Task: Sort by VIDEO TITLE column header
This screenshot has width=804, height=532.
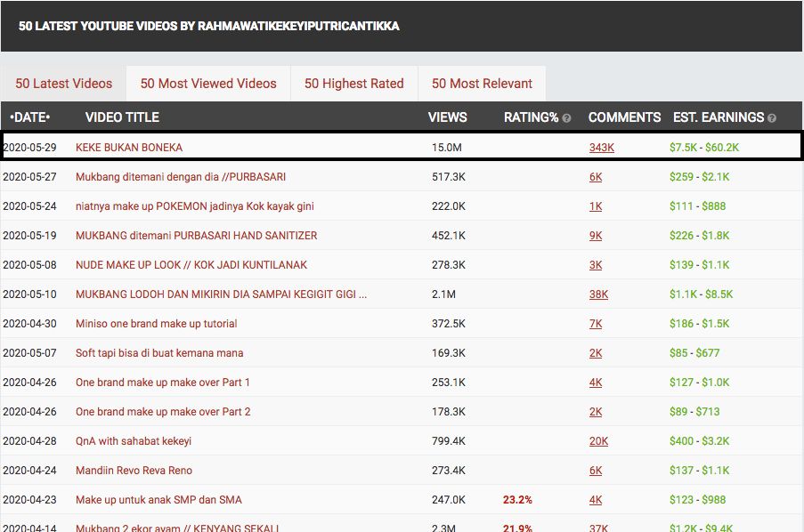Action: [x=122, y=117]
